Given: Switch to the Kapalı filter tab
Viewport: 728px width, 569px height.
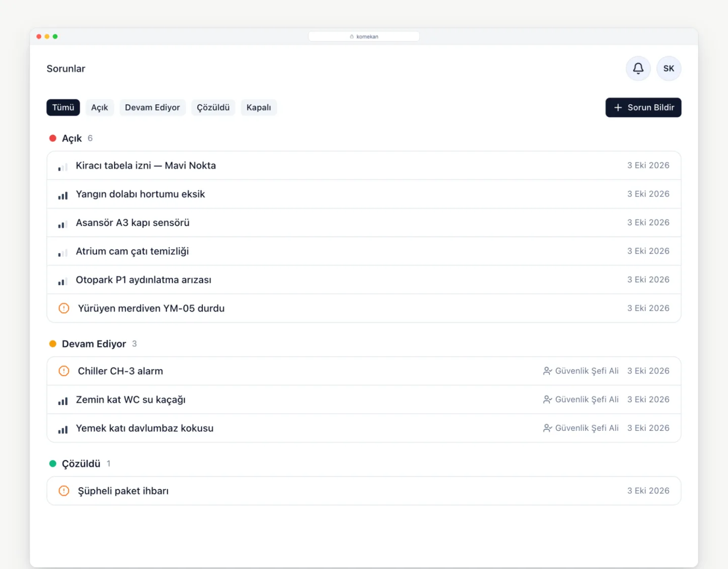Looking at the screenshot, I should click(x=259, y=107).
